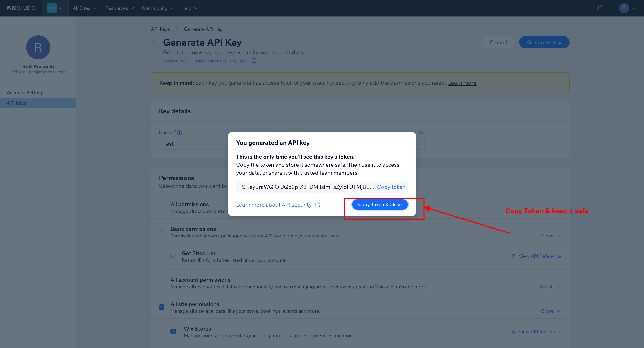Click Copy Token & Close button
The width and height of the screenshot is (644, 348).
[379, 204]
